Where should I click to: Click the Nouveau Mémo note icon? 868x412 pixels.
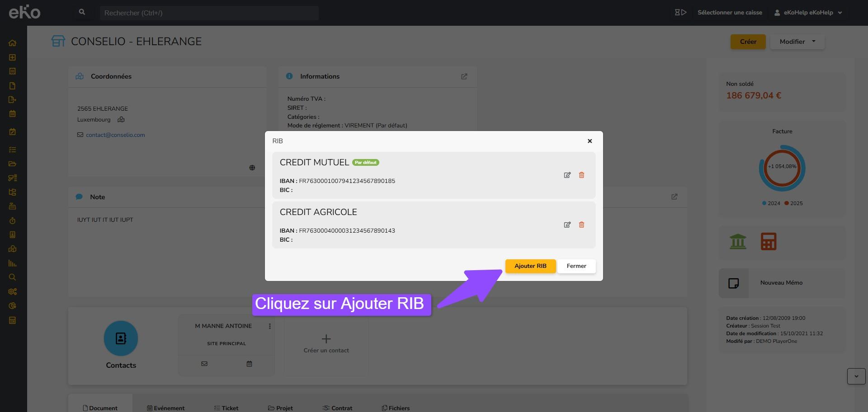point(733,283)
